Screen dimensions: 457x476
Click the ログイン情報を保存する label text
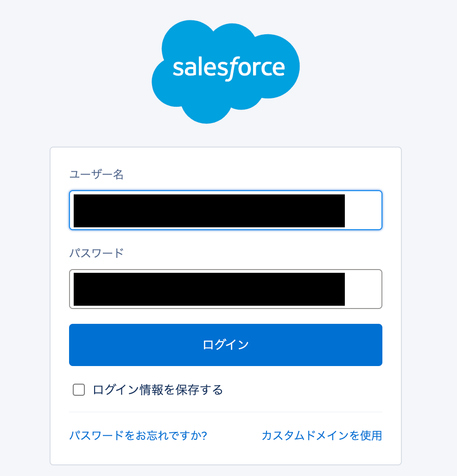point(158,390)
